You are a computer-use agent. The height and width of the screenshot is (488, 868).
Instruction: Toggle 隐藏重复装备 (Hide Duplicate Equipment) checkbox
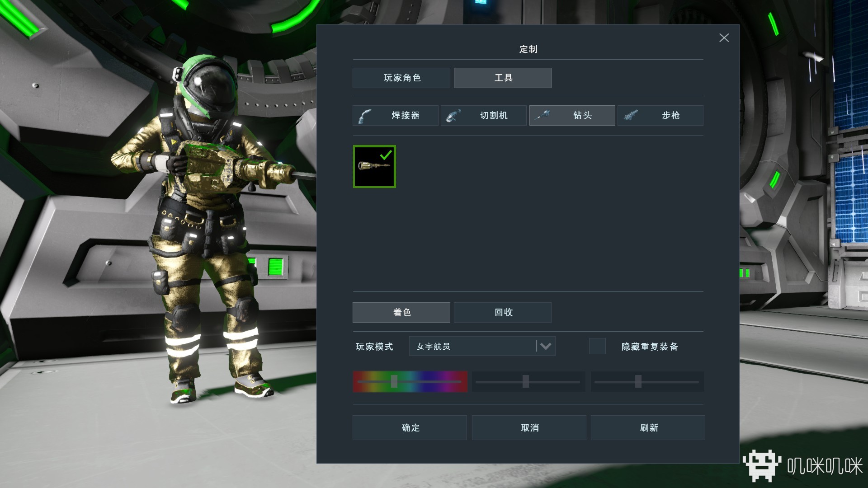tap(596, 346)
